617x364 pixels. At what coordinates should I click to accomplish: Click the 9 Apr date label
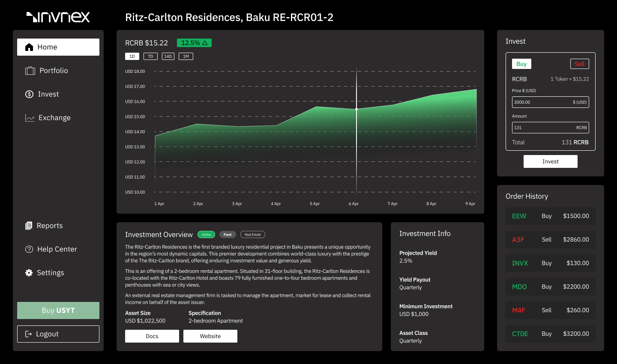point(470,204)
